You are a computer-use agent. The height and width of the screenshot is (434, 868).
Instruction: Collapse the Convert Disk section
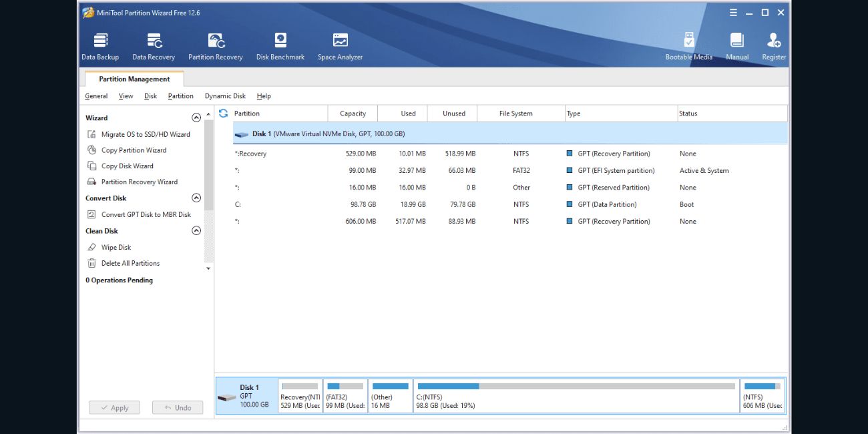pyautogui.click(x=196, y=198)
